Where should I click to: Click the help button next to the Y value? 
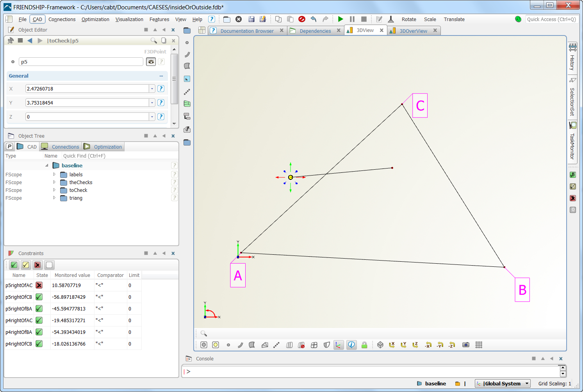click(161, 103)
